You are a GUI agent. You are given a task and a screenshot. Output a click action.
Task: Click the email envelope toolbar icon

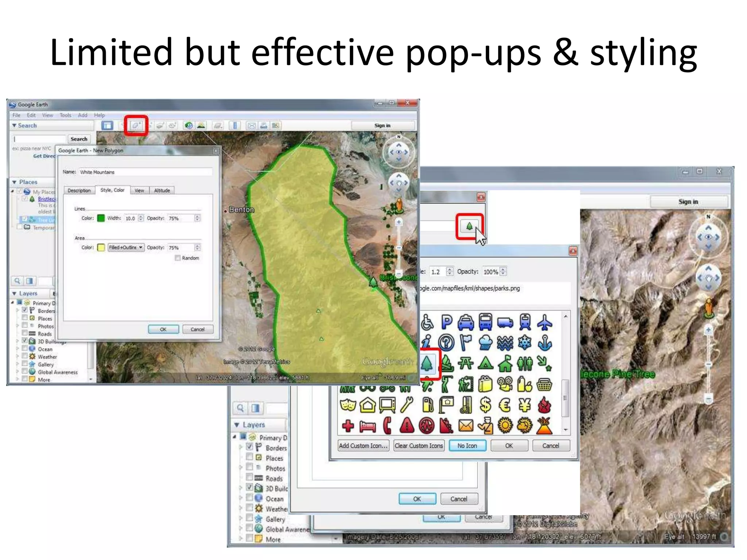click(x=251, y=126)
